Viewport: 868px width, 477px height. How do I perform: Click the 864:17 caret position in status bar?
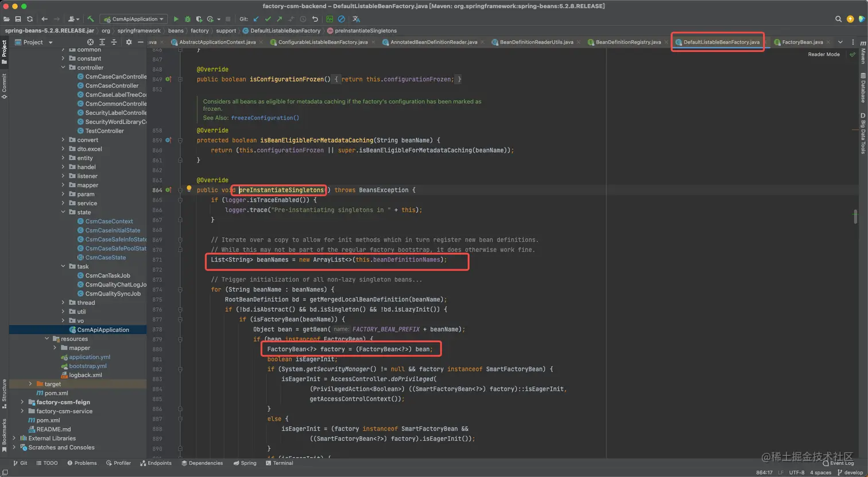(764, 472)
